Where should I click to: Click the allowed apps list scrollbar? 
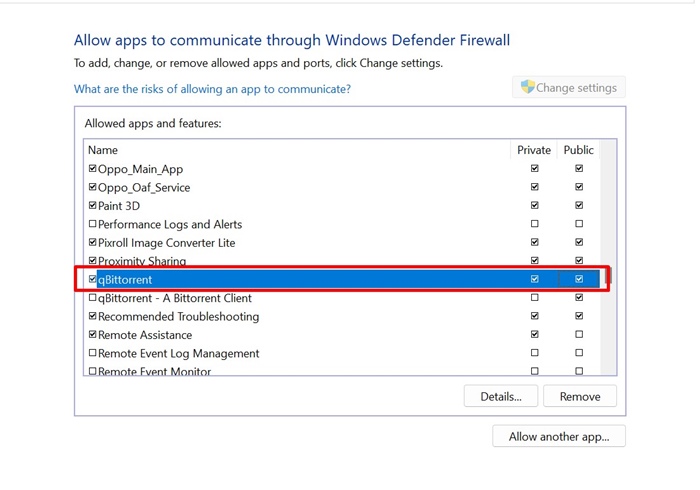point(608,257)
